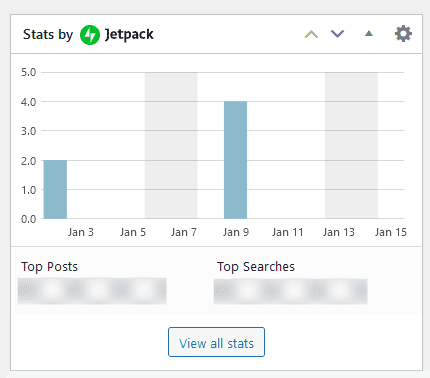Viewport: 430px width, 378px height.
Task: Click the 3.0 y-axis value
Action: click(29, 131)
